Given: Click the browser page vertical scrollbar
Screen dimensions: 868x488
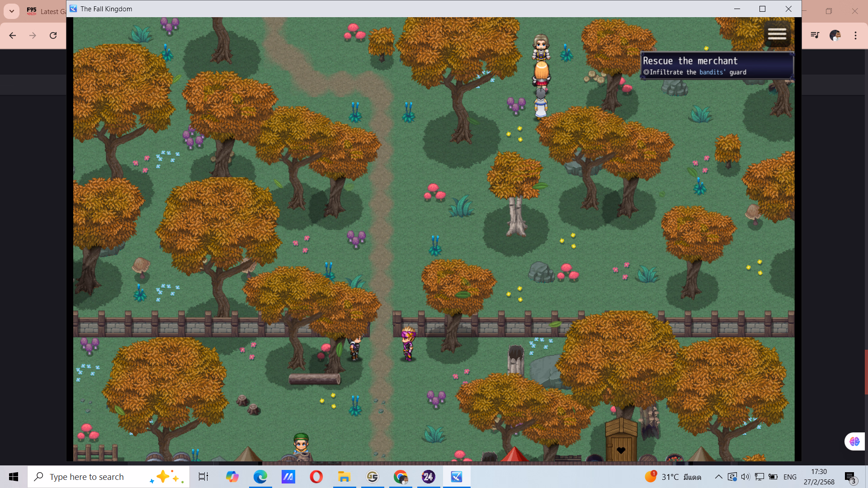Looking at the screenshot, I should [866, 373].
